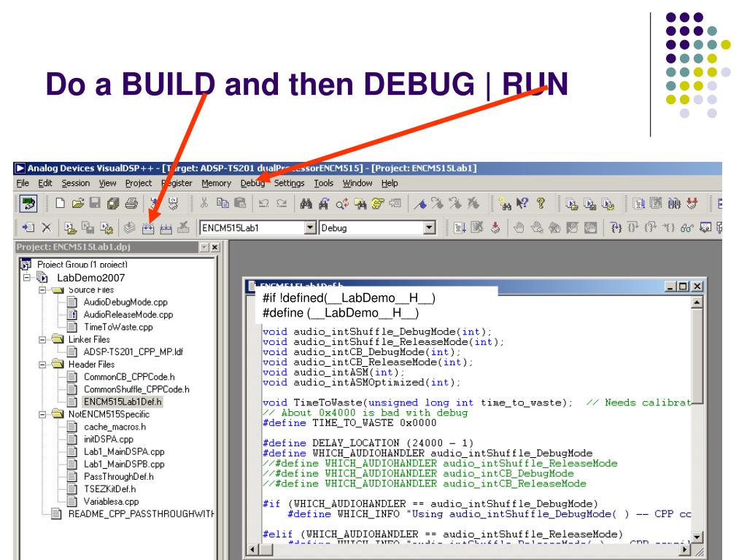The height and width of the screenshot is (560, 747).
Task: Select AudioDebugMode.cpp in the tree
Action: [125, 303]
